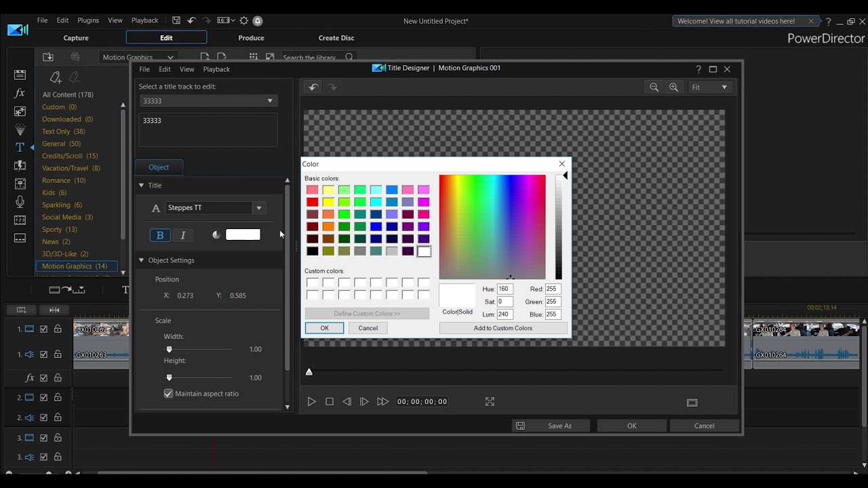The image size is (868, 488).
Task: Click the fast forward preview button
Action: tap(382, 402)
